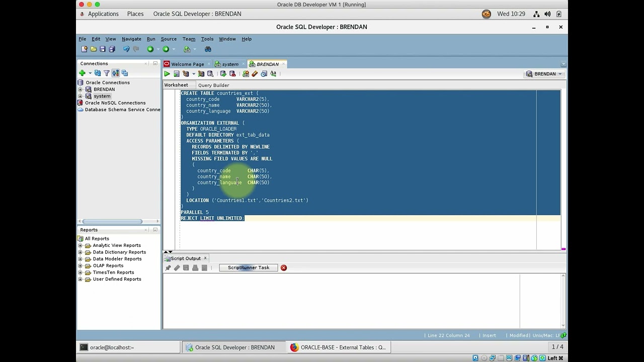Pin the Script Output panel
The height and width of the screenshot is (362, 644).
pyautogui.click(x=168, y=268)
